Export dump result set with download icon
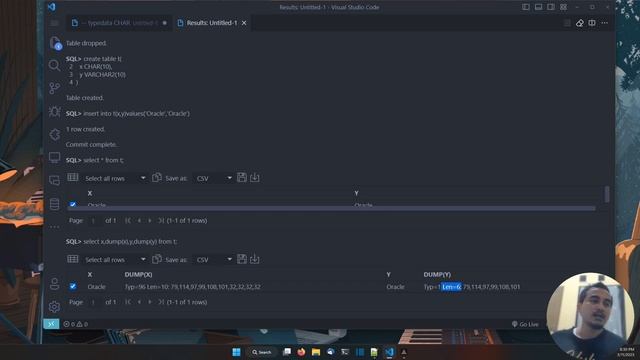 pos(255,259)
